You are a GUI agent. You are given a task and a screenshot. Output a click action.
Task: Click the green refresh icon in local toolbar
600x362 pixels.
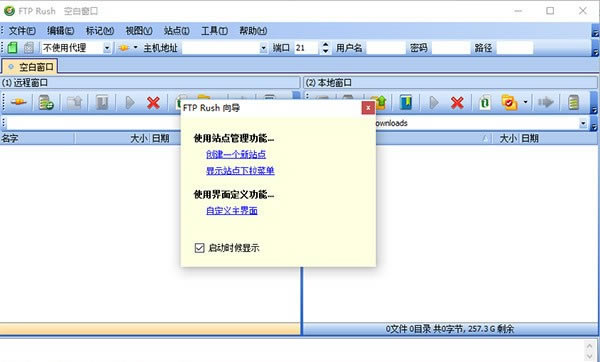(x=485, y=102)
